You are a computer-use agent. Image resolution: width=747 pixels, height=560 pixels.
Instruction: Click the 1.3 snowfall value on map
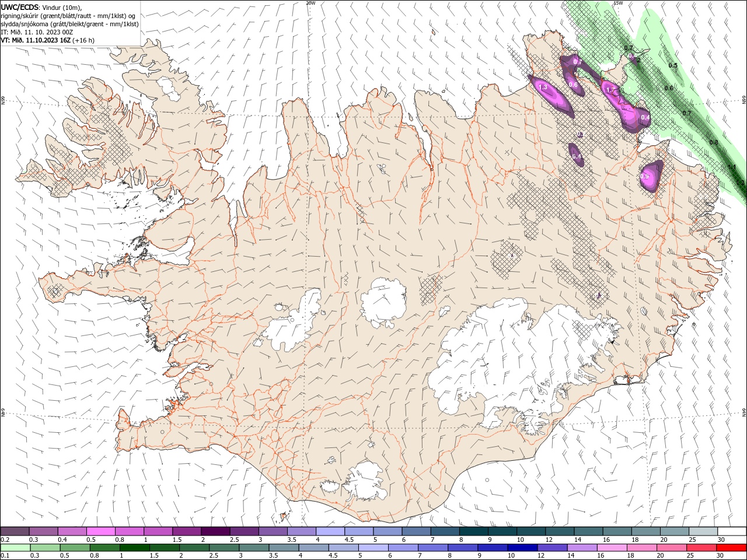pyautogui.click(x=542, y=87)
